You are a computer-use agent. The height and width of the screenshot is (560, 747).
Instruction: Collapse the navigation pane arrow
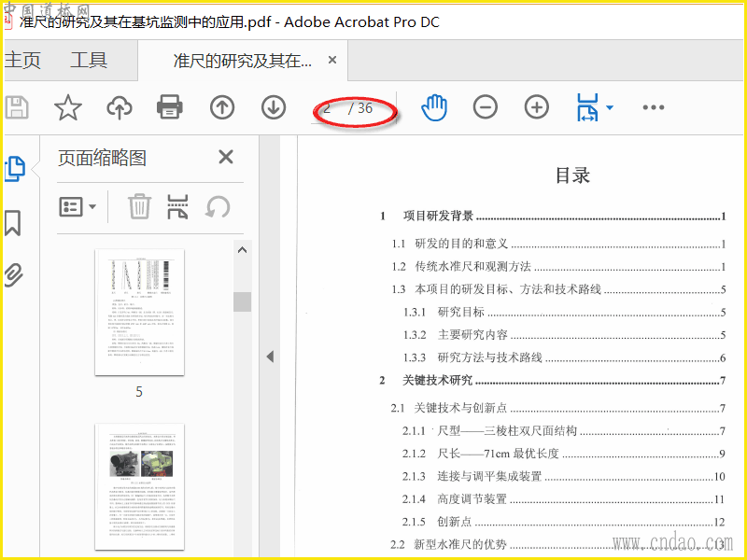[x=270, y=357]
